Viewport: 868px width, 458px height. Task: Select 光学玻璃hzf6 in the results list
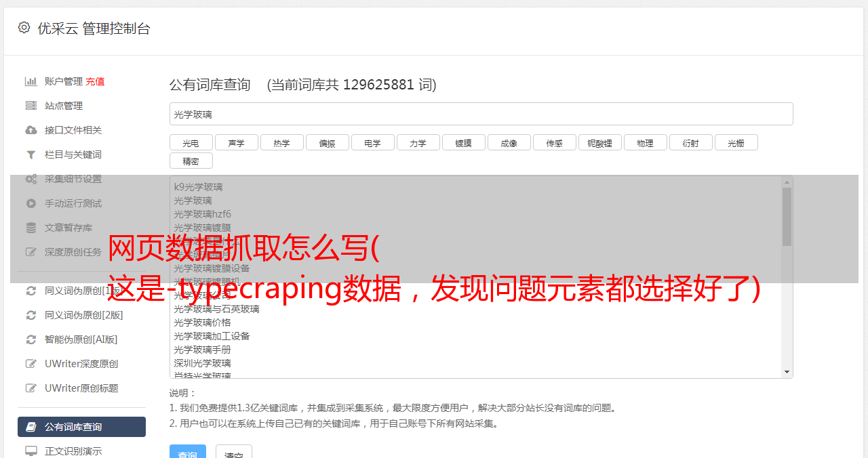point(202,214)
